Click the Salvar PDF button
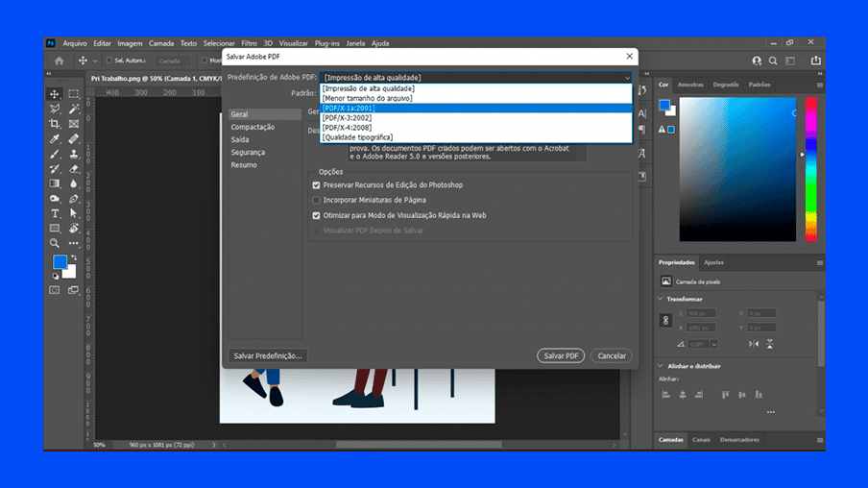Viewport: 868px width, 488px height. coord(561,355)
